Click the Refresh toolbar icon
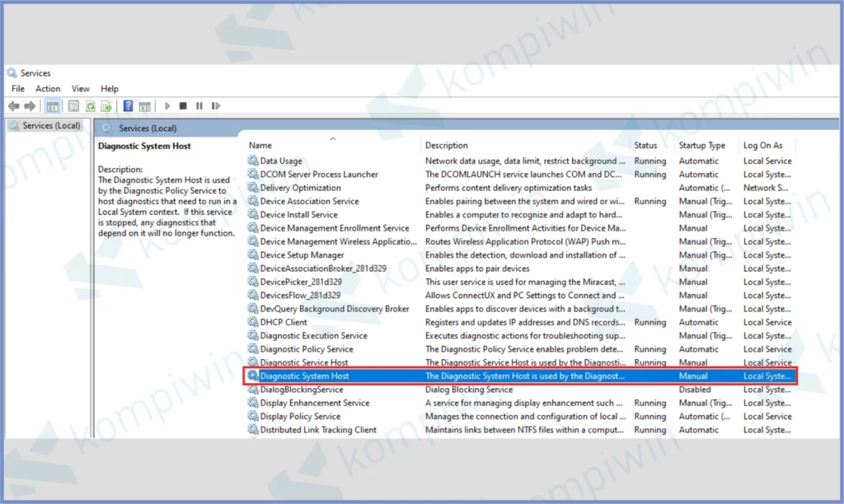 coord(90,106)
